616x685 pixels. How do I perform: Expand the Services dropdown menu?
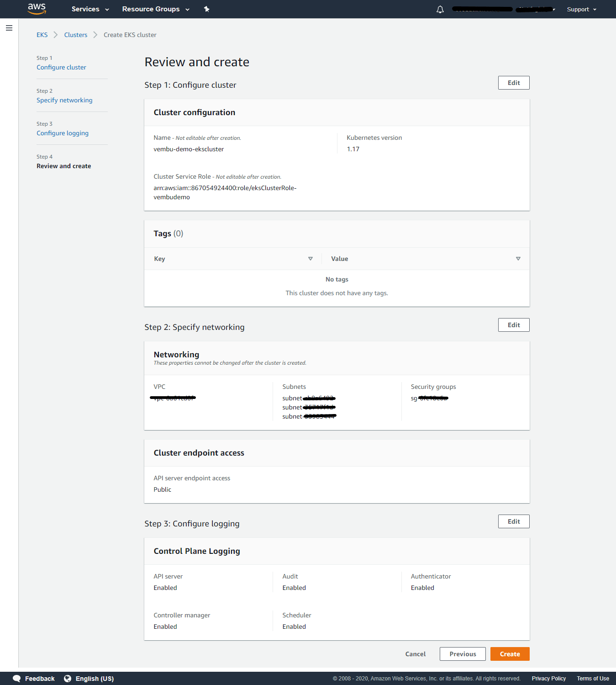(x=90, y=9)
